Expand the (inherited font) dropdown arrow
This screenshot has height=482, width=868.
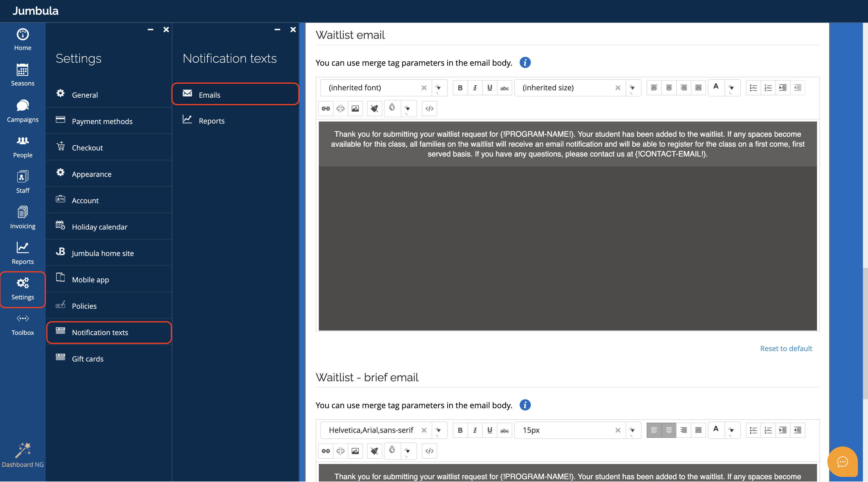tap(438, 88)
